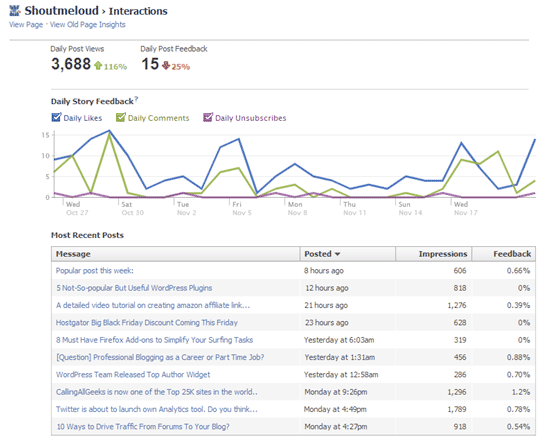Open the CallingAllGeeks Top 25K sites post

[157, 392]
